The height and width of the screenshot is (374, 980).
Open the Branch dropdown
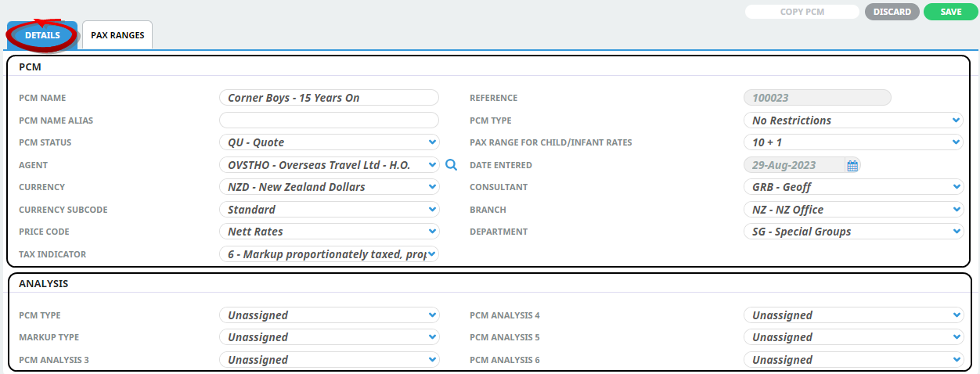pyautogui.click(x=852, y=210)
